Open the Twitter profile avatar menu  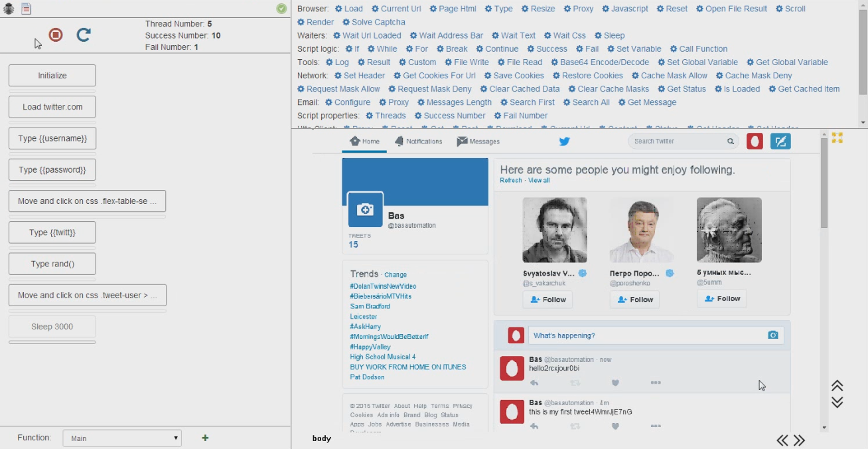pos(755,141)
